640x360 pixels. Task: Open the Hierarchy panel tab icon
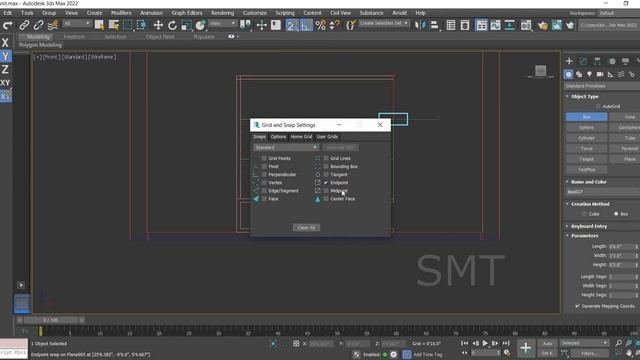[x=597, y=61]
